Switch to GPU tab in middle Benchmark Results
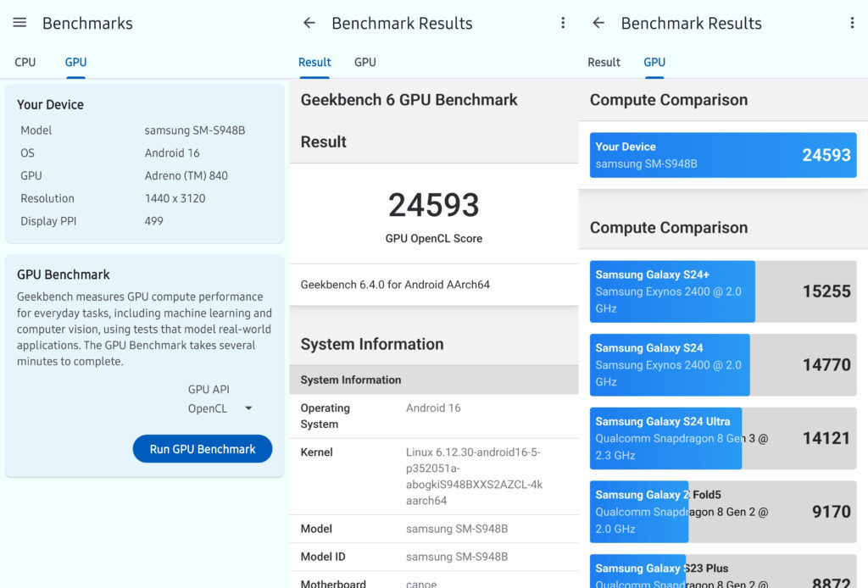868x588 pixels. point(364,62)
